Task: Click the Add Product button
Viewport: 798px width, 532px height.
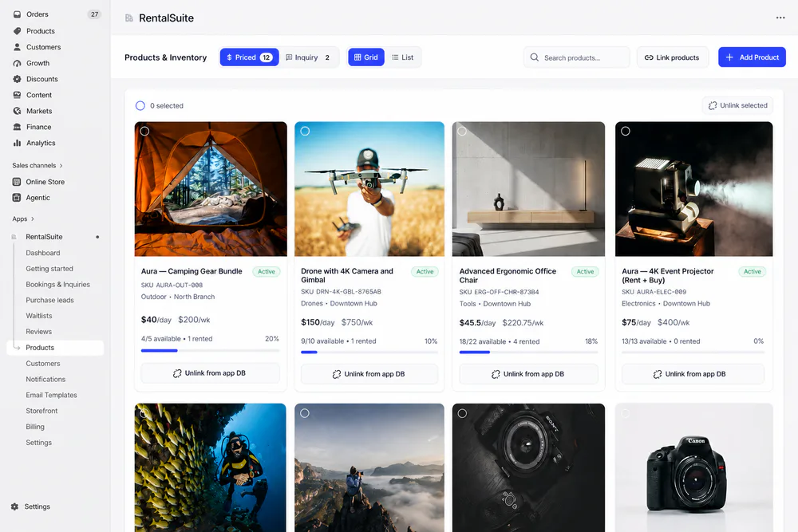Action: tap(752, 57)
